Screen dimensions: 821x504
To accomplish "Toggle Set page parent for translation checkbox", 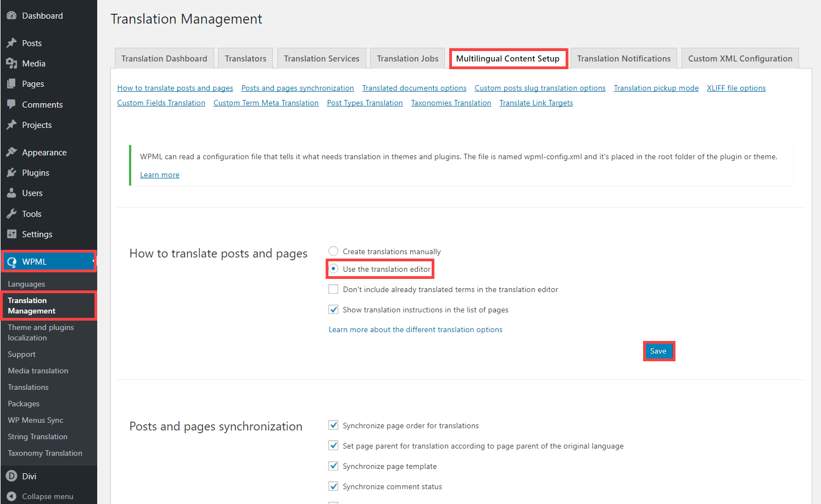I will [333, 446].
